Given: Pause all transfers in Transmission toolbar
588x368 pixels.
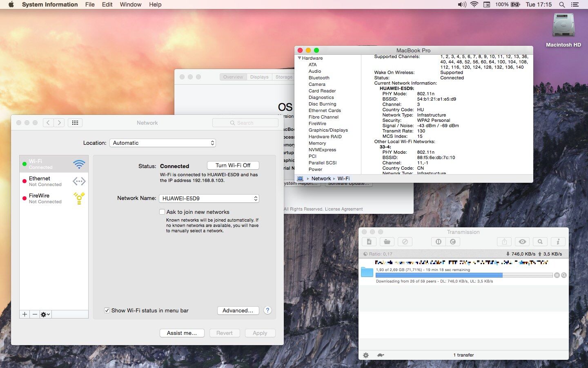Looking at the screenshot, I should click(438, 242).
